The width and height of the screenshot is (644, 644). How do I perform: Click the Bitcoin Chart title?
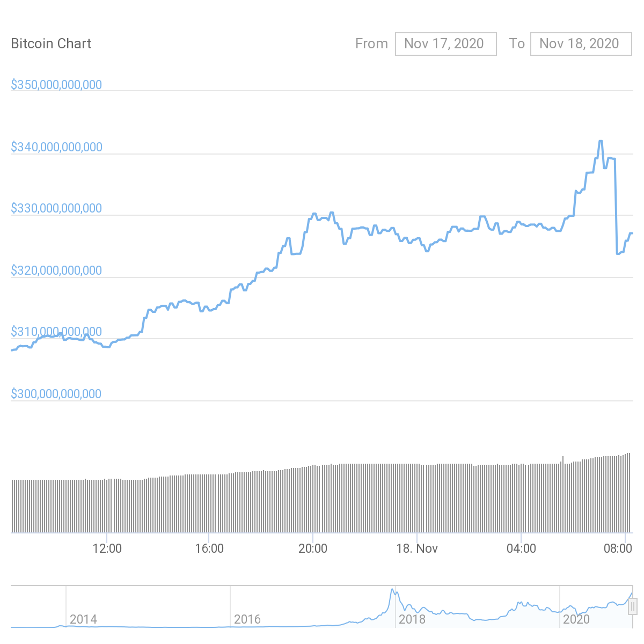(x=51, y=43)
